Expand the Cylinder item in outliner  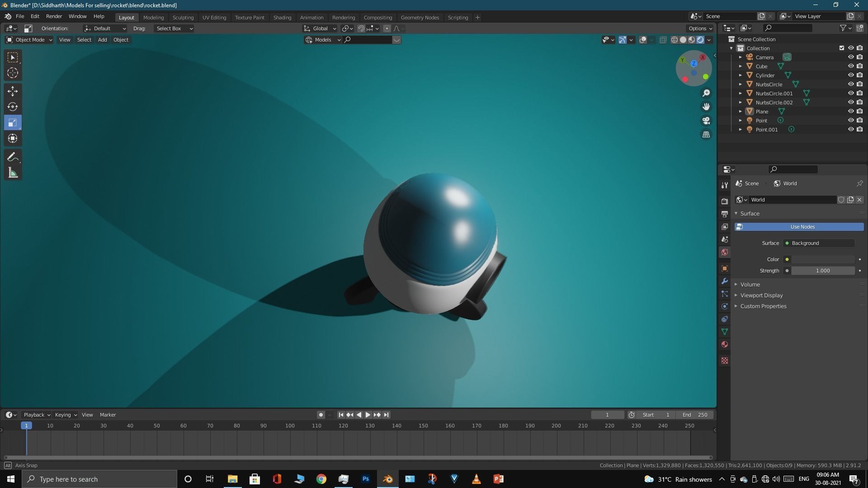click(740, 75)
